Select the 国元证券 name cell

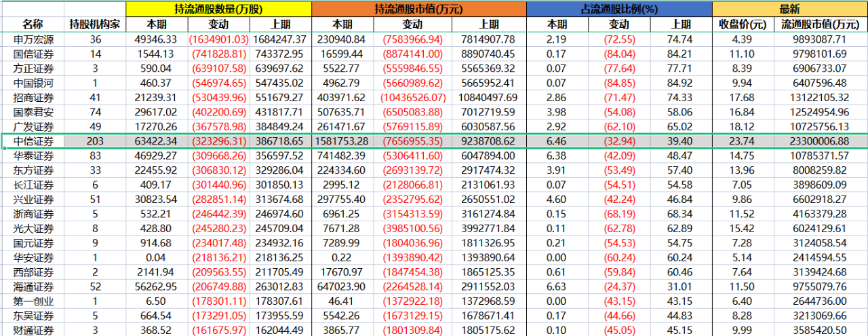click(x=33, y=242)
